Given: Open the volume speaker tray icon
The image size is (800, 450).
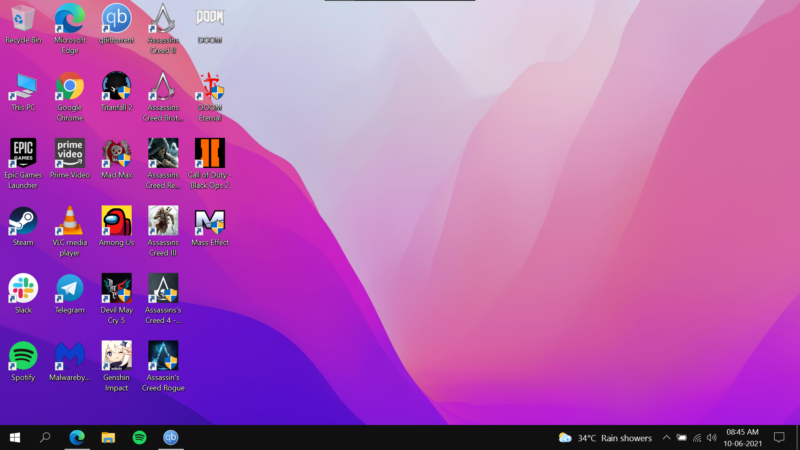Looking at the screenshot, I should pyautogui.click(x=712, y=437).
